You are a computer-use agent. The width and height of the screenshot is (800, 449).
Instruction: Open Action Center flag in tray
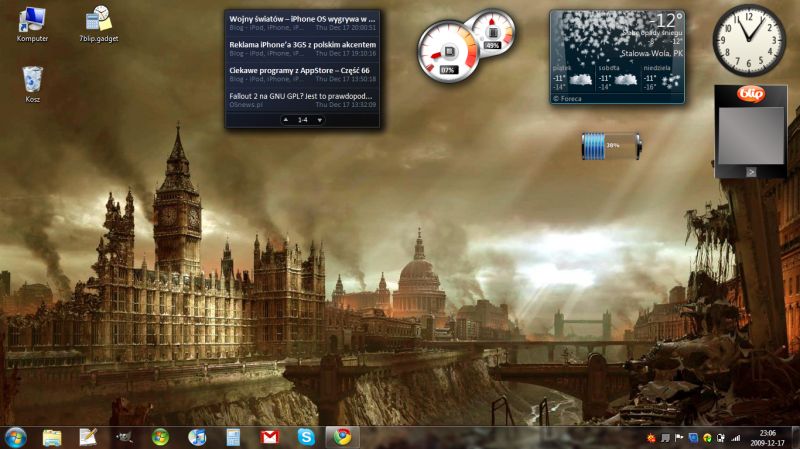point(679,438)
